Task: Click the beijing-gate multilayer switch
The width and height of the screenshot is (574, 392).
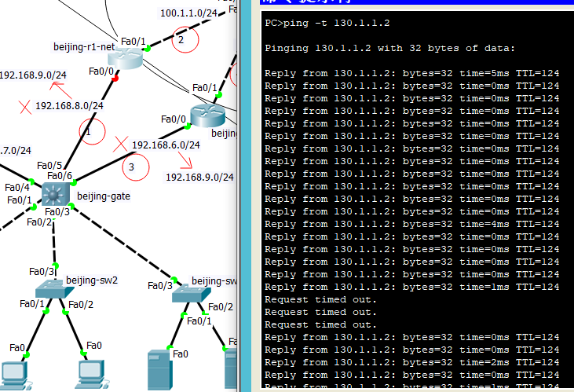Action: (x=57, y=193)
